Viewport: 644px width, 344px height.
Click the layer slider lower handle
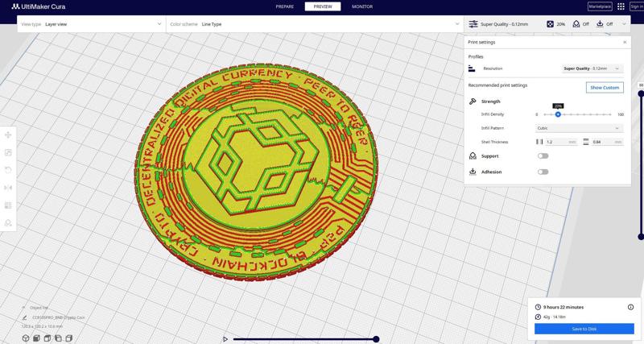[x=641, y=237]
